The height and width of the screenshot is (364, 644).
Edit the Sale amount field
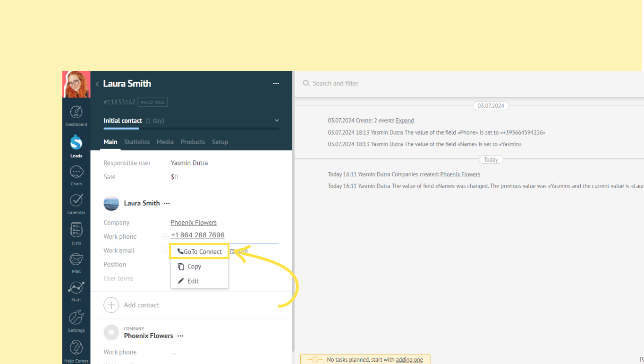tap(175, 177)
